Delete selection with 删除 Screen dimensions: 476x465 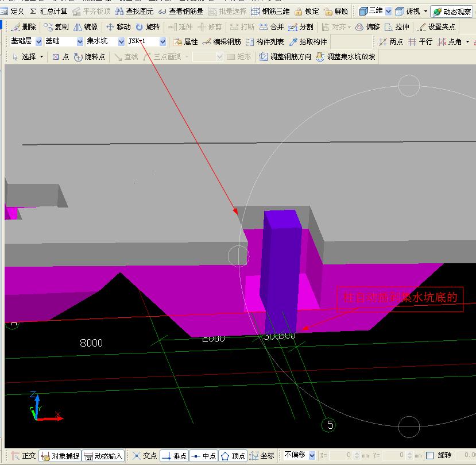(x=24, y=27)
